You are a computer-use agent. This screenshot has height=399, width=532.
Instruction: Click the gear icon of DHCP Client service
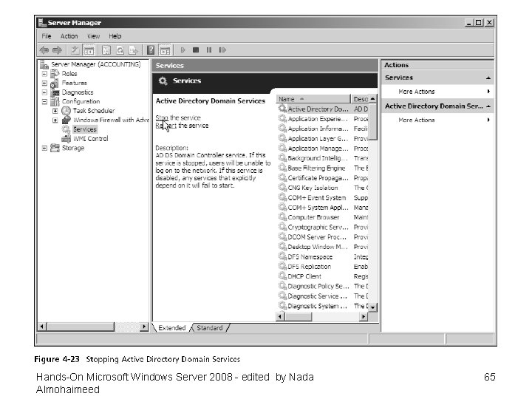(x=282, y=276)
